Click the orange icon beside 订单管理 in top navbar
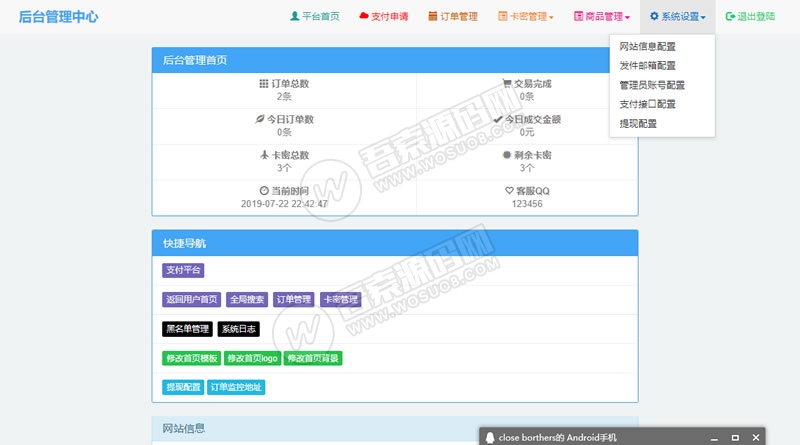This screenshot has width=800, height=445. (433, 17)
